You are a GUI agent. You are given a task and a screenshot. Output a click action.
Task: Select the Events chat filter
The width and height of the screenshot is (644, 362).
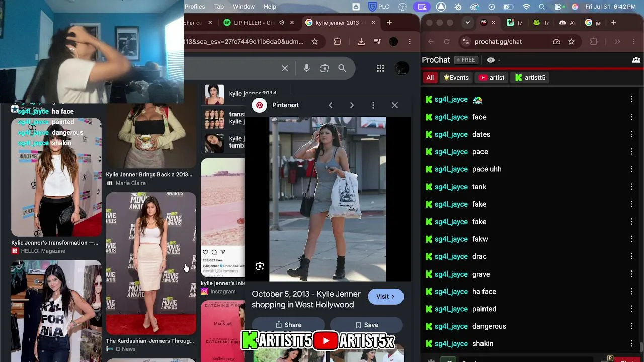tap(456, 78)
